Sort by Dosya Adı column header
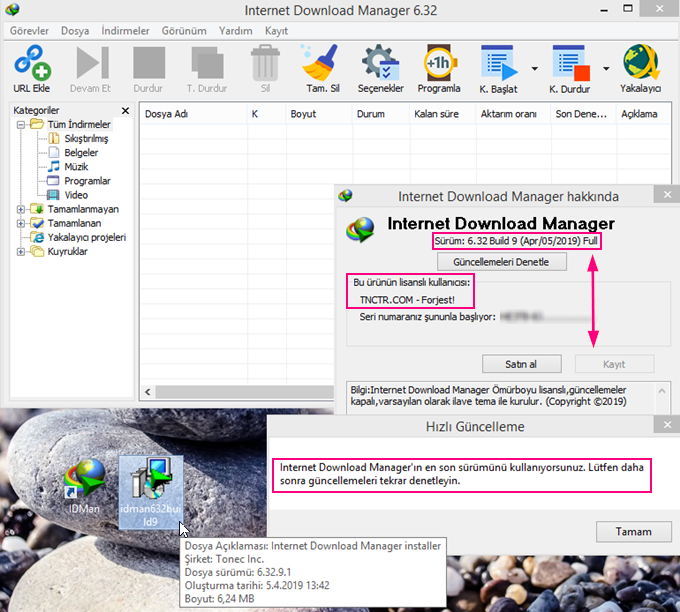The width and height of the screenshot is (680, 612). (193, 114)
